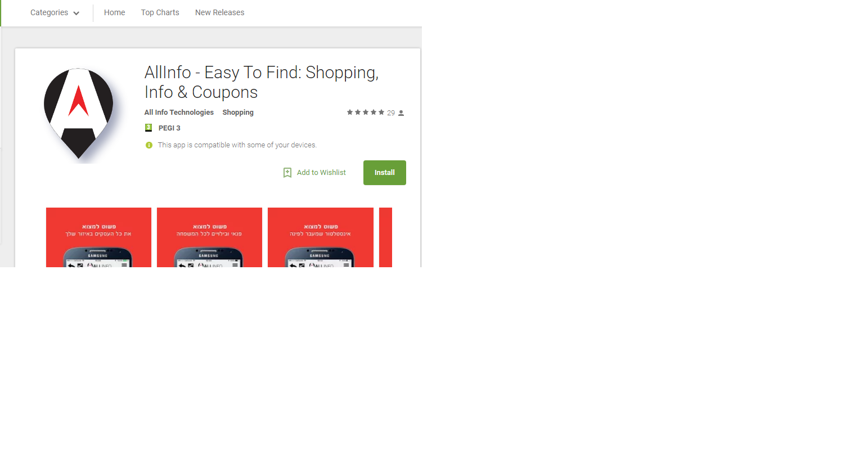Go to the Home tab
Image resolution: width=868 pixels, height=472 pixels.
click(115, 12)
